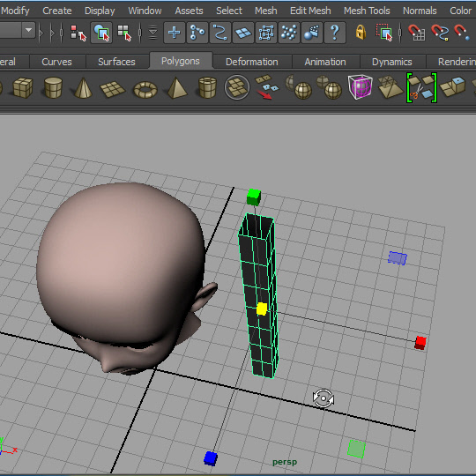Click the blue plane handle square

click(398, 258)
